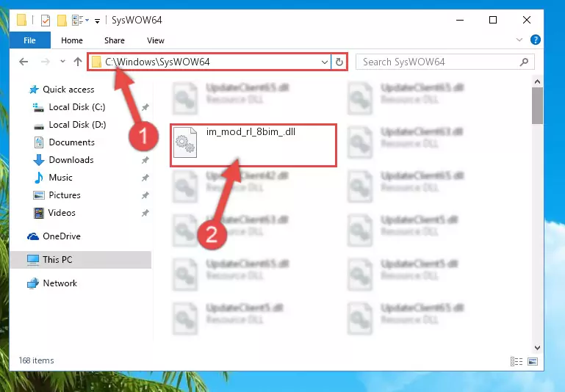This screenshot has height=392, width=565.
Task: Click the pin icon beside Pictures
Action: point(145,195)
